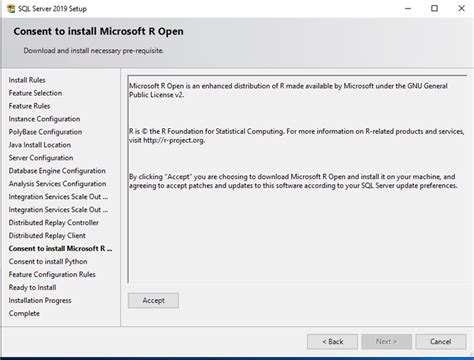Click the http://r-project.org URL text
The height and width of the screenshot is (360, 474).
point(173,140)
